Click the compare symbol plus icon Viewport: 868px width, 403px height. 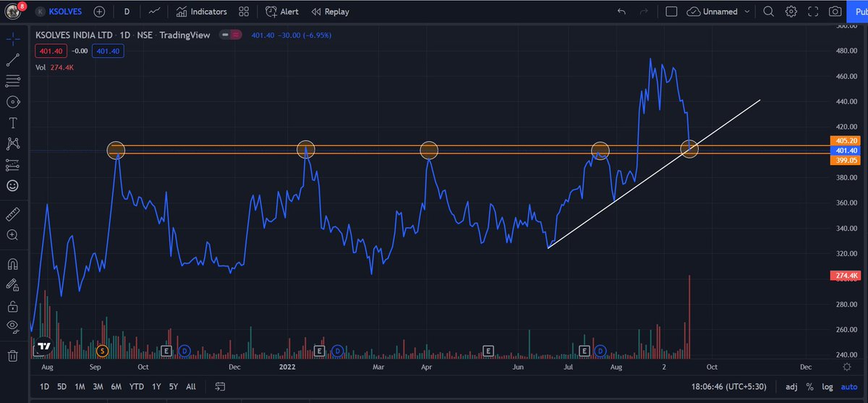click(99, 12)
